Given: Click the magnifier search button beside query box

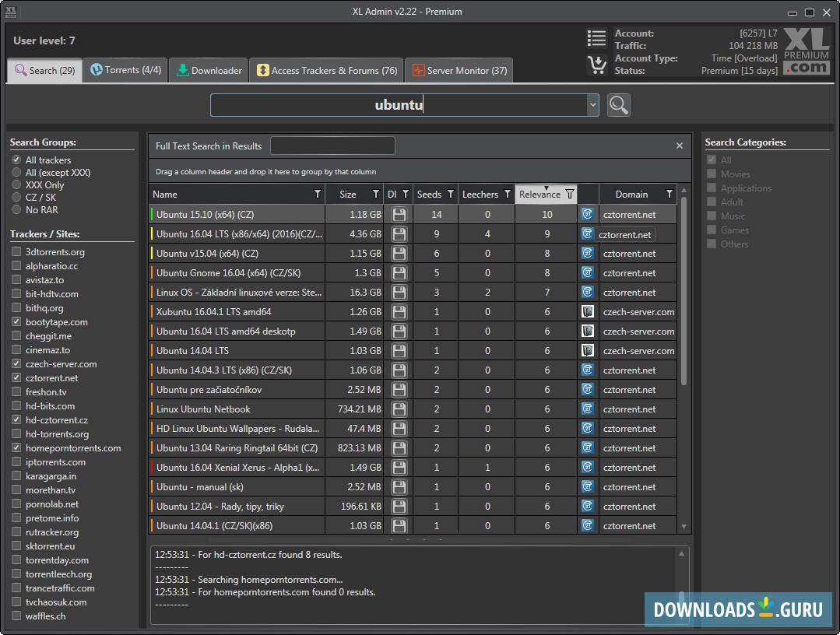Looking at the screenshot, I should (619, 105).
